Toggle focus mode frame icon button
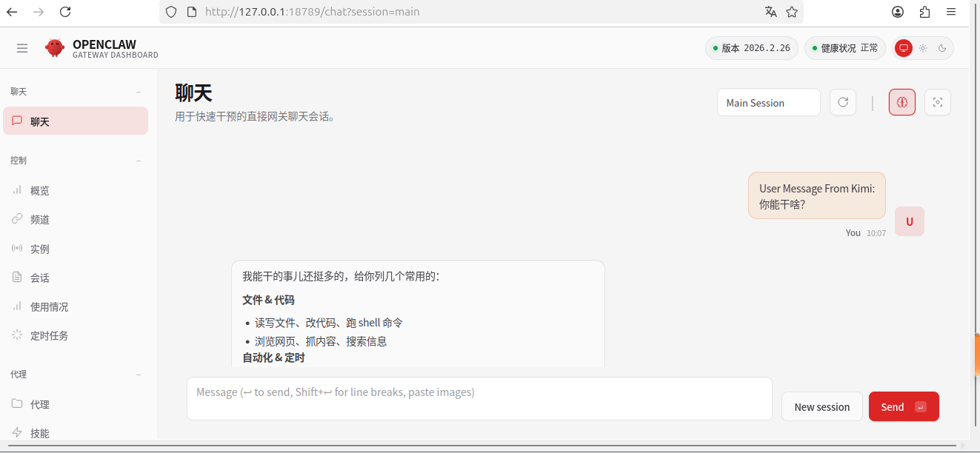The width and height of the screenshot is (980, 453). point(938,102)
